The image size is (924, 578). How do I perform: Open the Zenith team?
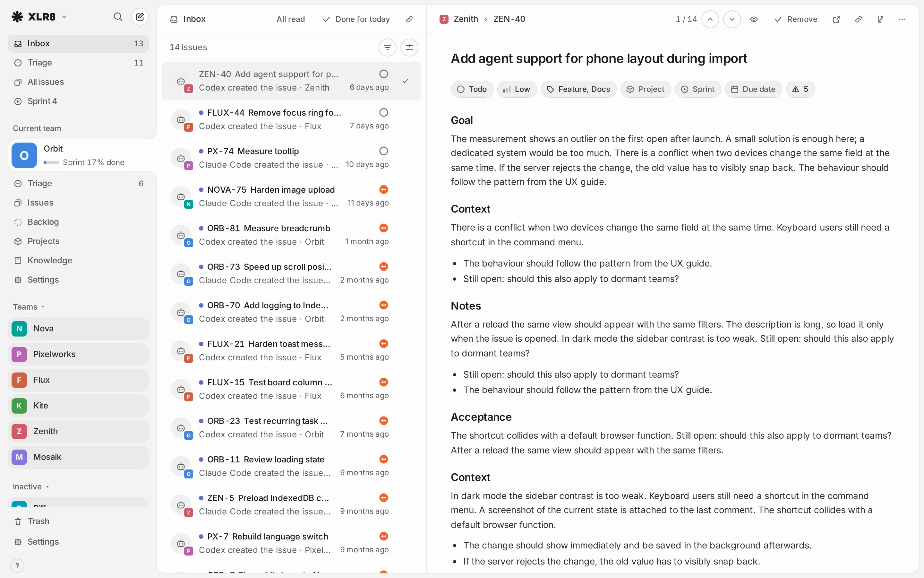[78, 432]
